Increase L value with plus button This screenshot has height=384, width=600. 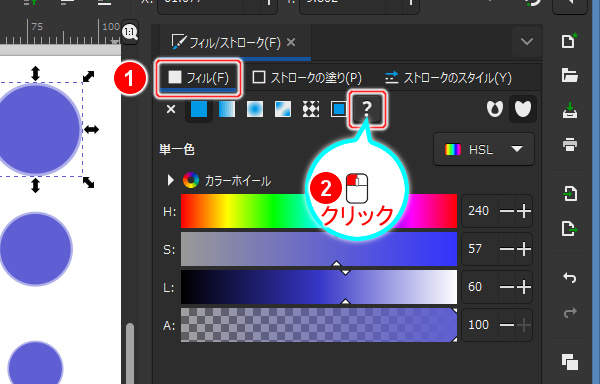point(524,287)
